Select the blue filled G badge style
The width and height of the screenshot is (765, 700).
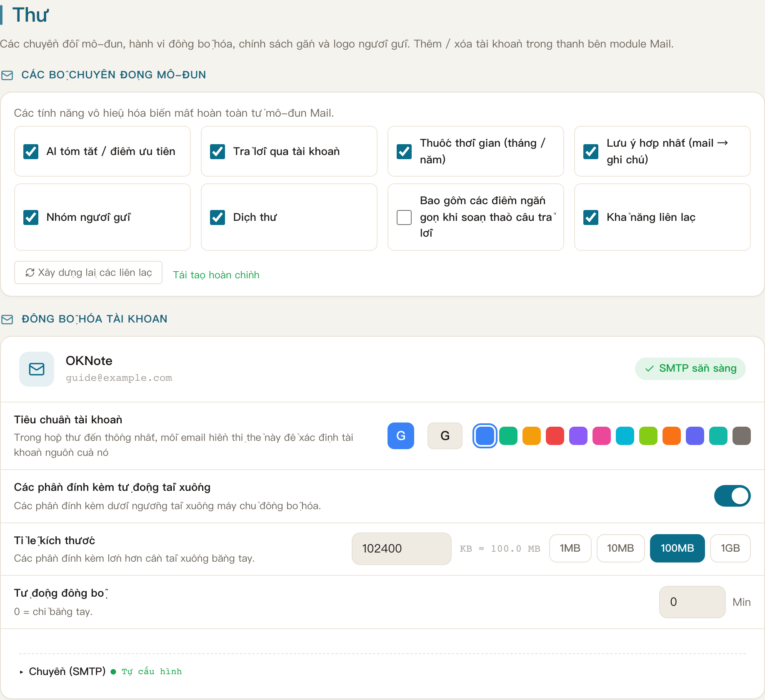click(401, 436)
